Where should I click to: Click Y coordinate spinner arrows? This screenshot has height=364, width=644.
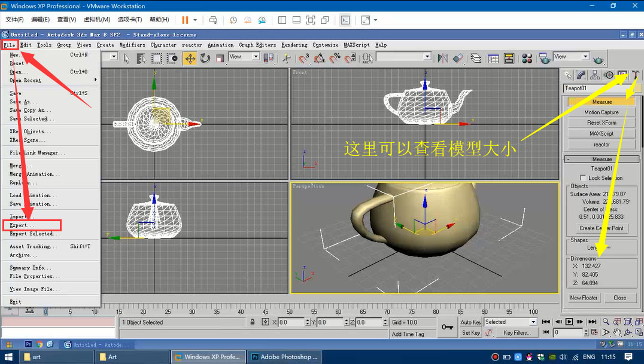[x=346, y=322]
